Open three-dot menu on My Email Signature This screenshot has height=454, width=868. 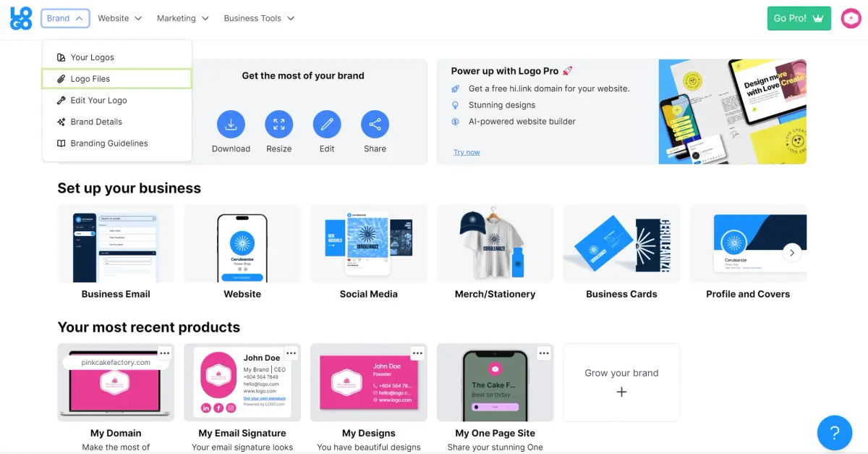291,353
